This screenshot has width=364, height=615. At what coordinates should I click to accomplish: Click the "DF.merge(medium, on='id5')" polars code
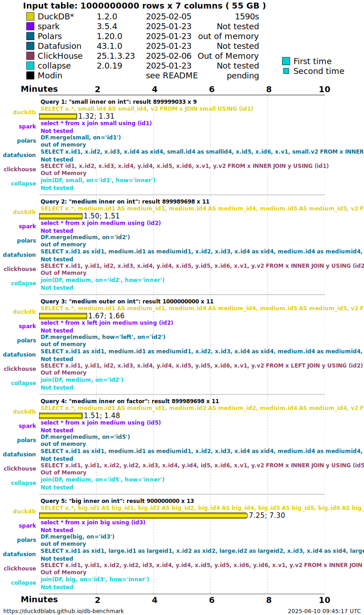(x=86, y=436)
